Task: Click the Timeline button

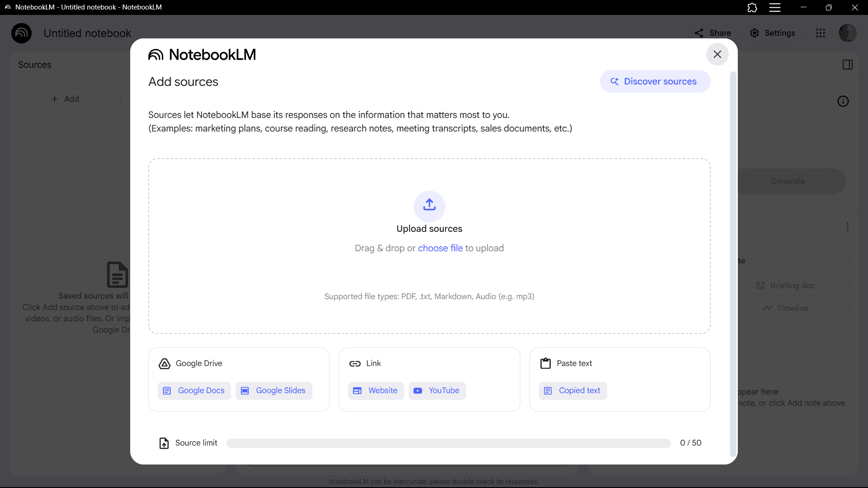Action: 787,308
